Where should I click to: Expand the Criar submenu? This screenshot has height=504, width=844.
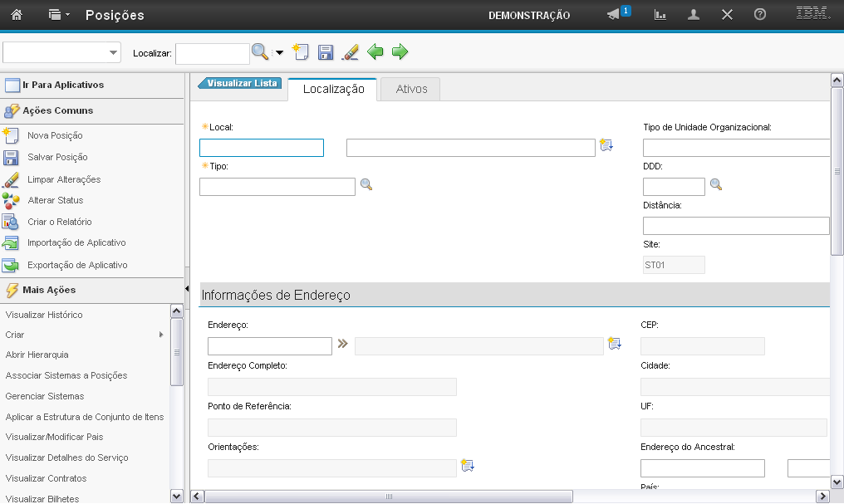coord(161,335)
